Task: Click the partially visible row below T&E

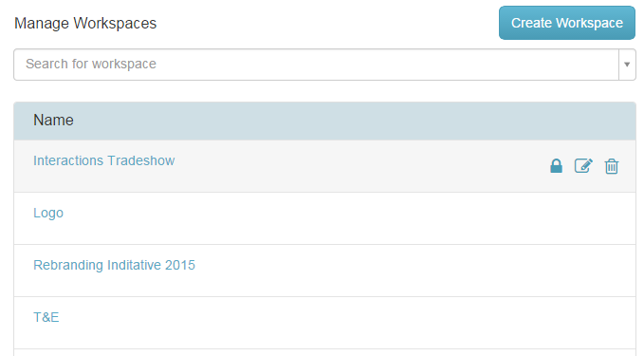Action: pos(325,353)
